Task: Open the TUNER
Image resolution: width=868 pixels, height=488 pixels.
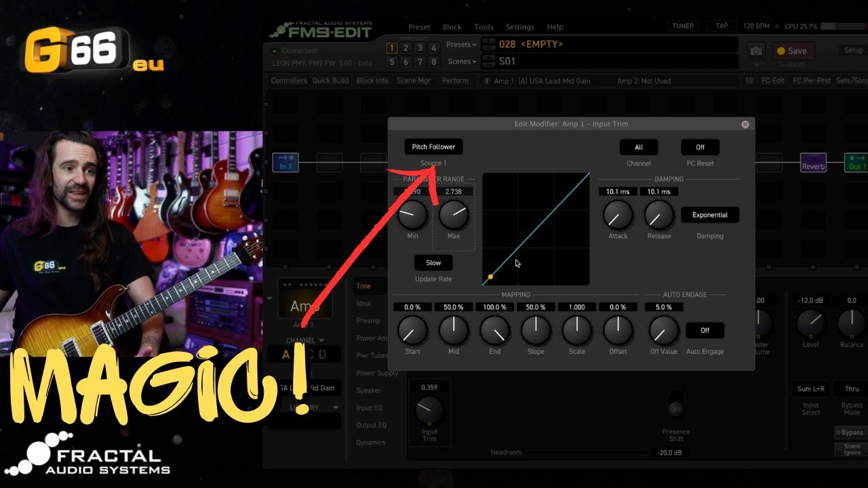Action: 683,26
